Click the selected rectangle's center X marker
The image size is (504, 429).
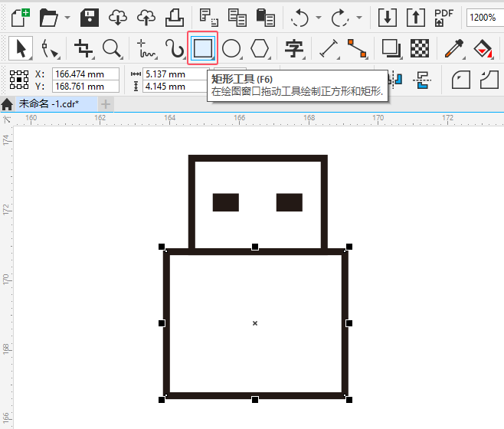[x=255, y=323]
